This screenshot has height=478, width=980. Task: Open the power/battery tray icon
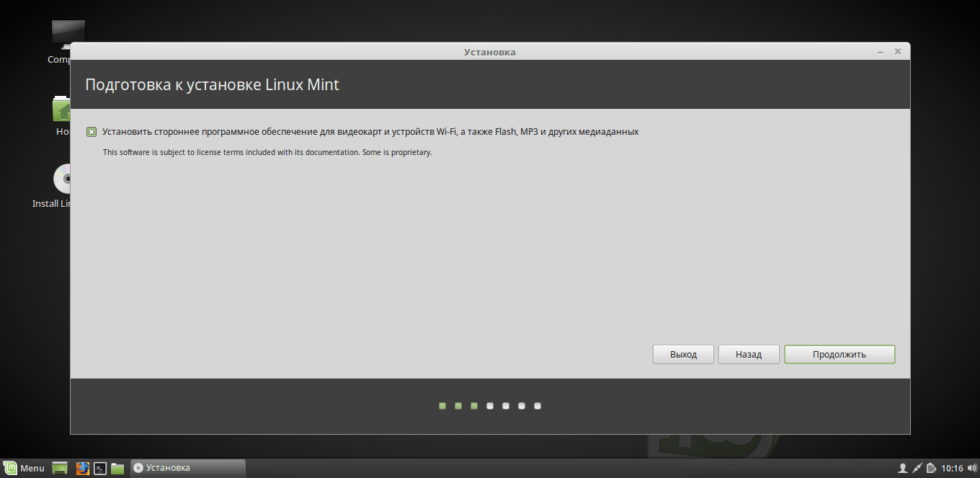[x=931, y=468]
